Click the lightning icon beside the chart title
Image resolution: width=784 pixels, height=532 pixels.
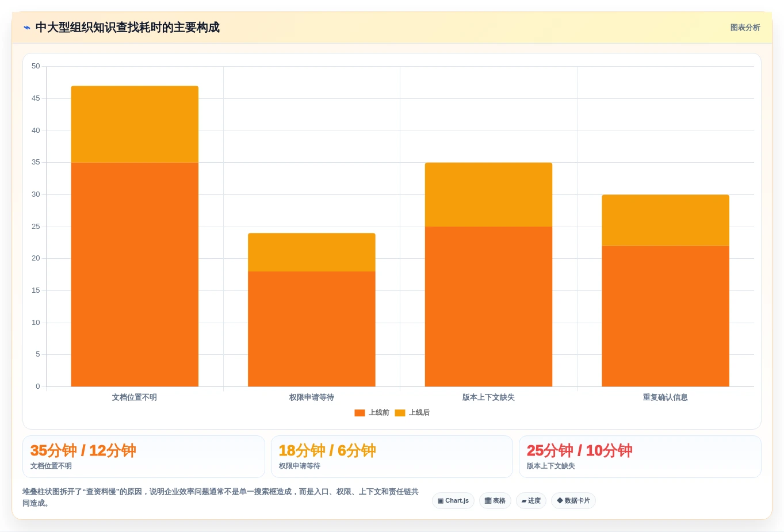[x=27, y=28]
